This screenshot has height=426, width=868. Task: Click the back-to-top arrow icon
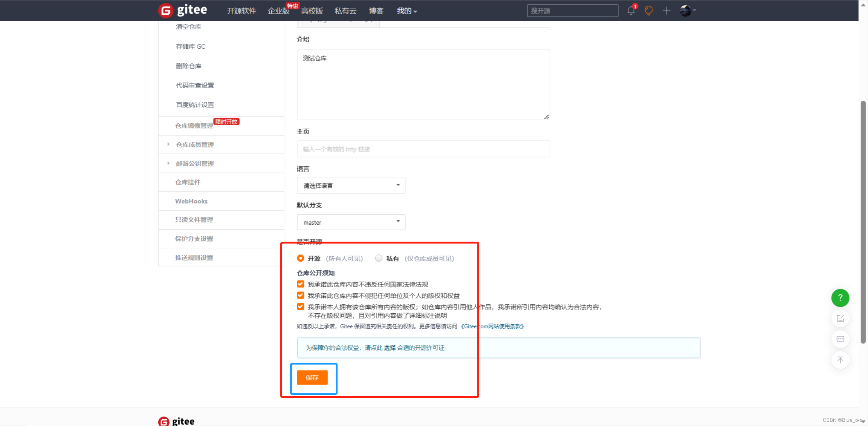(x=840, y=360)
